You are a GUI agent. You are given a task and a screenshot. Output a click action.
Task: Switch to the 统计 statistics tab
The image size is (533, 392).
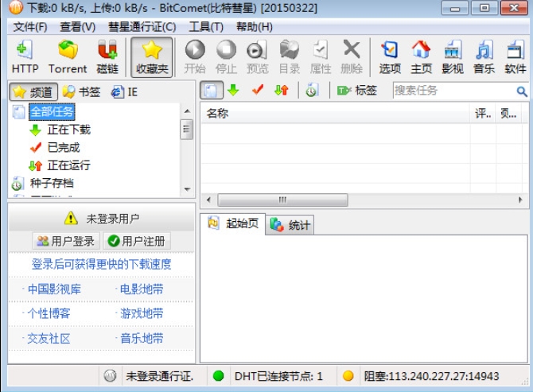[290, 224]
